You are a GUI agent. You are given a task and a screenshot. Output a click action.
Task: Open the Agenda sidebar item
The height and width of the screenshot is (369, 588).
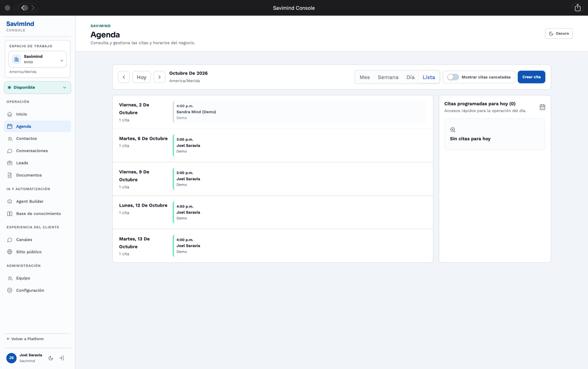pyautogui.click(x=37, y=126)
